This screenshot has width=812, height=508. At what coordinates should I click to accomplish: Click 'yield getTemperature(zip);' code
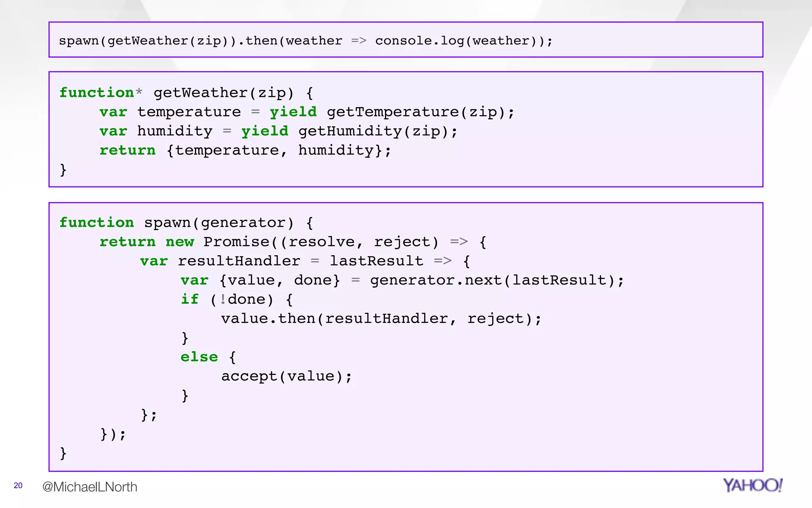tap(392, 112)
